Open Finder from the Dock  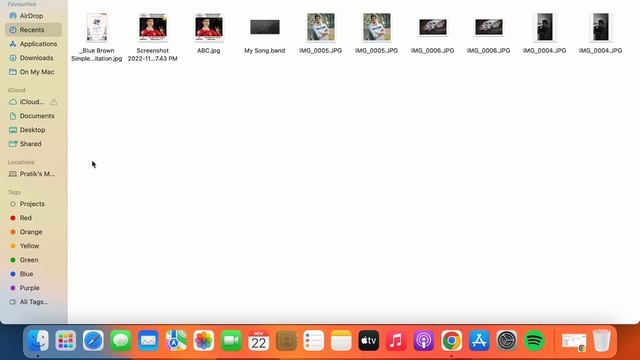[38, 340]
